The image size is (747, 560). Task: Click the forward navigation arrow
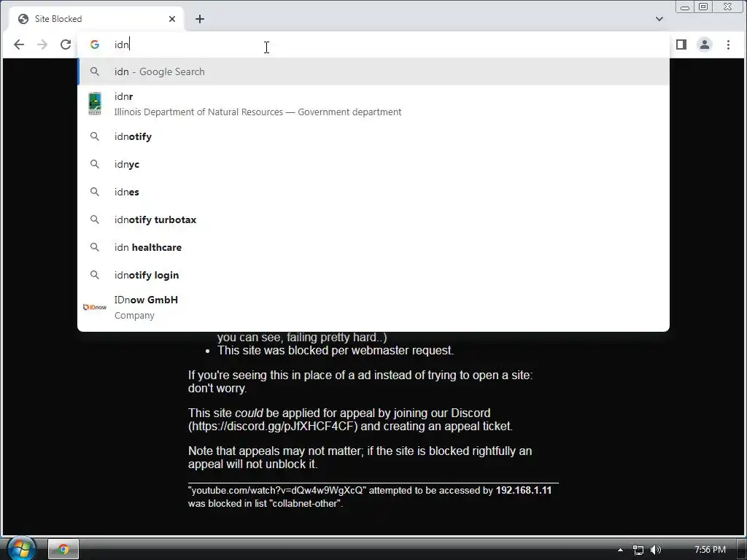(x=42, y=44)
